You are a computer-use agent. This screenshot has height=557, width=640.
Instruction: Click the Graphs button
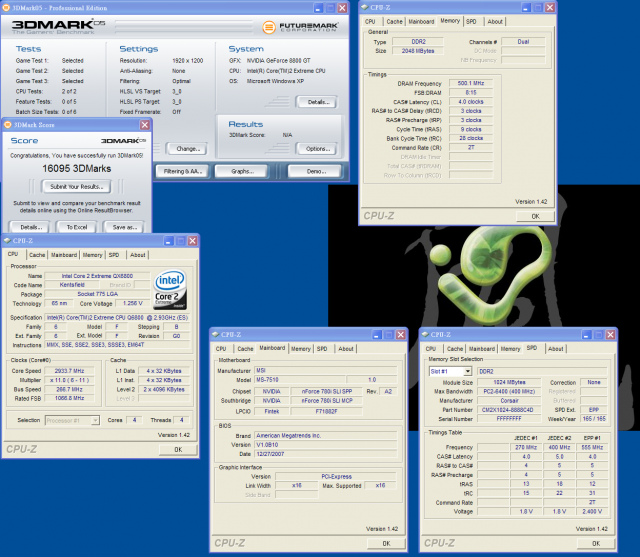point(242,171)
